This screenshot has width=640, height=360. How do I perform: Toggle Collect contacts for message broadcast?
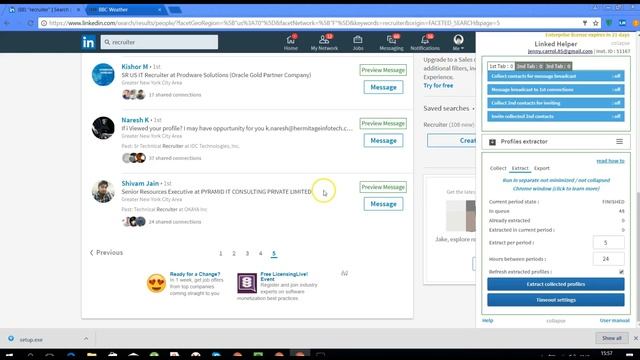click(x=556, y=76)
